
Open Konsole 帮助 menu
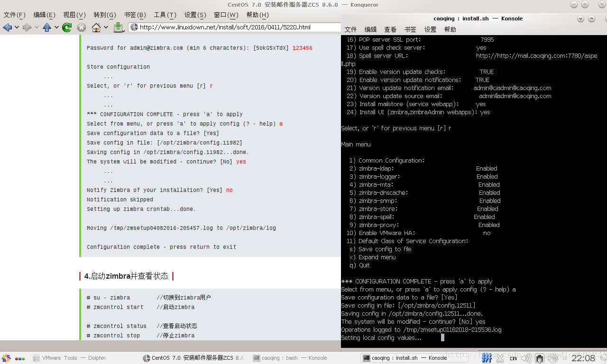pyautogui.click(x=450, y=29)
